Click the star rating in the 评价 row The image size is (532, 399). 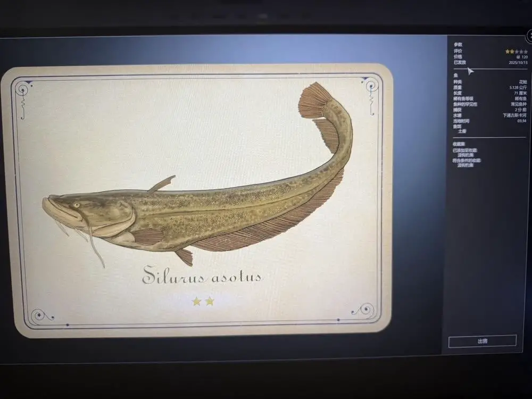pyautogui.click(x=516, y=52)
